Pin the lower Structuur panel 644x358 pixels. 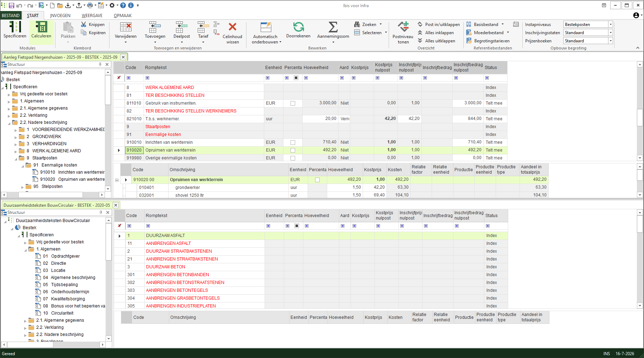(101, 212)
